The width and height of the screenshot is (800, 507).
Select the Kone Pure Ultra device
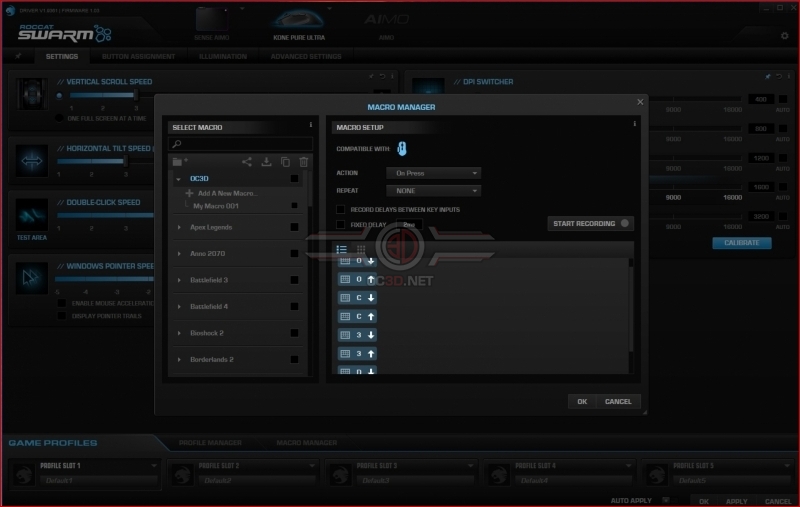point(299,23)
